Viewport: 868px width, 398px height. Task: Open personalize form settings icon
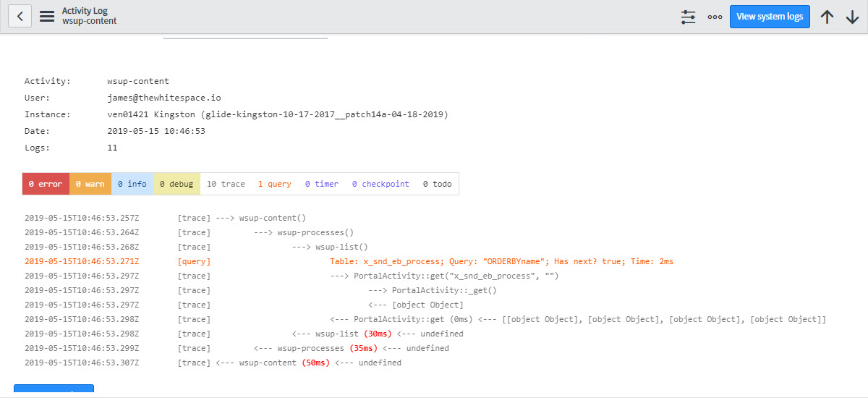tap(688, 17)
